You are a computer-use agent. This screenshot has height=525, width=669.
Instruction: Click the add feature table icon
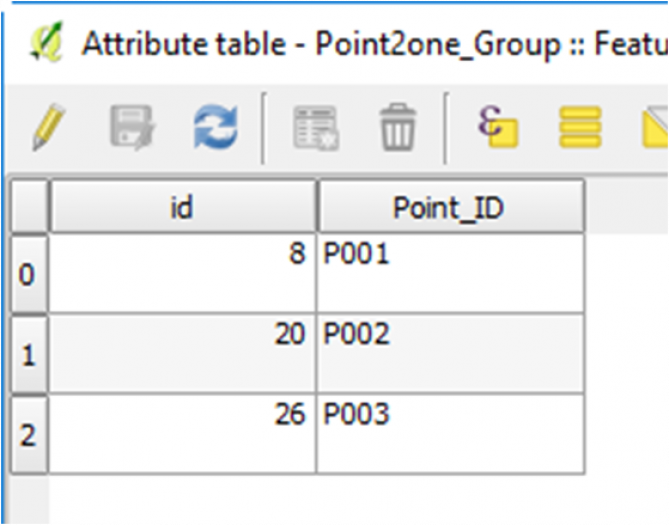point(316,128)
